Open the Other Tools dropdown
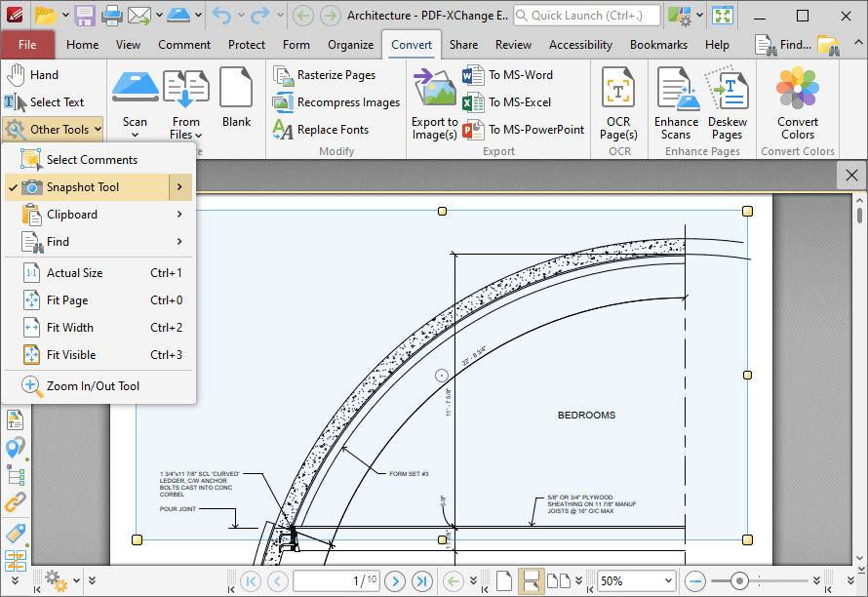868x597 pixels. click(53, 128)
